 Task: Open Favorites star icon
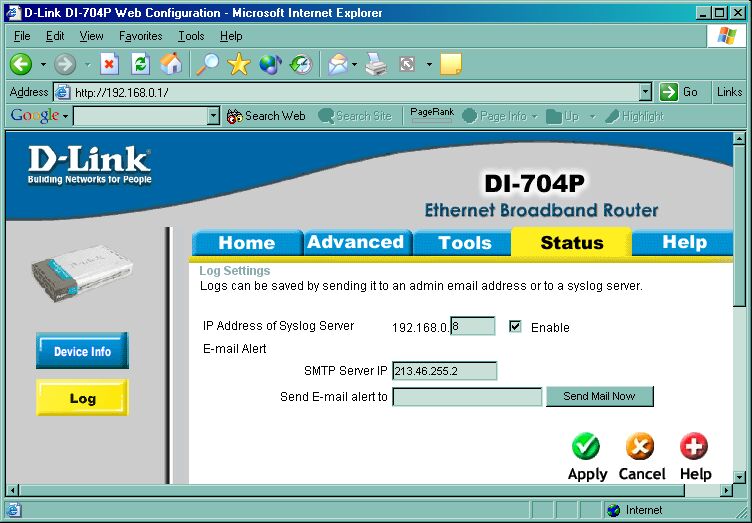(239, 64)
